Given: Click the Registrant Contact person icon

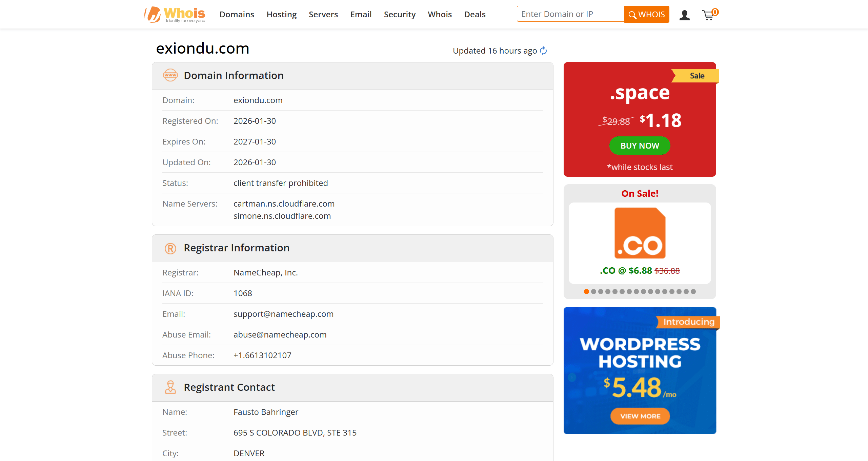Looking at the screenshot, I should point(170,387).
